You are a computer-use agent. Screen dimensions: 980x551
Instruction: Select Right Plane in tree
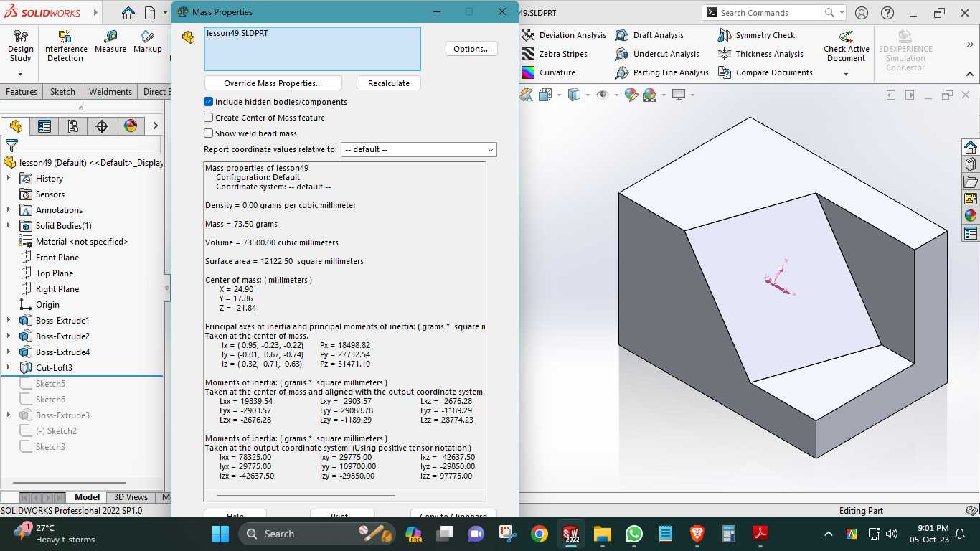coord(49,289)
